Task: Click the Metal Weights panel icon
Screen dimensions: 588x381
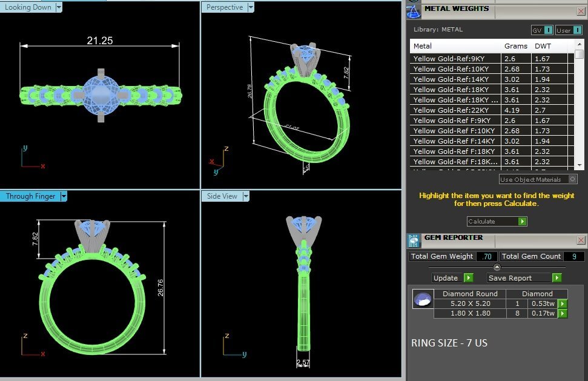Action: [x=414, y=10]
